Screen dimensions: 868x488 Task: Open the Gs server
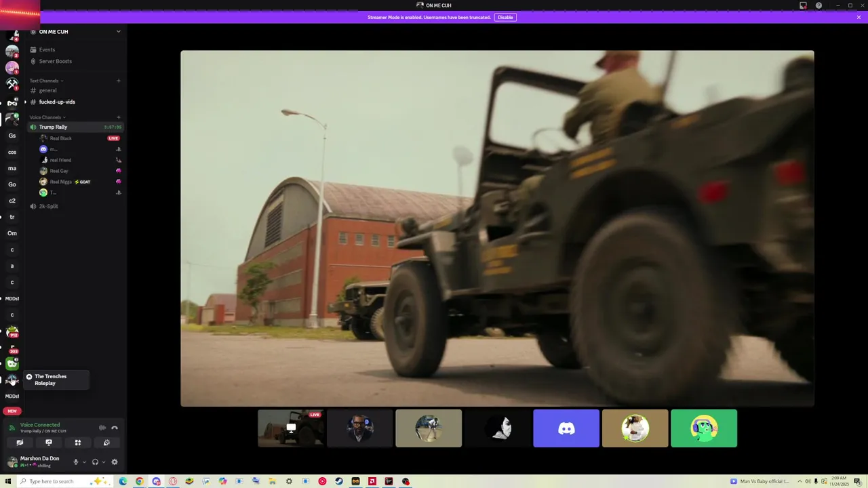point(12,136)
